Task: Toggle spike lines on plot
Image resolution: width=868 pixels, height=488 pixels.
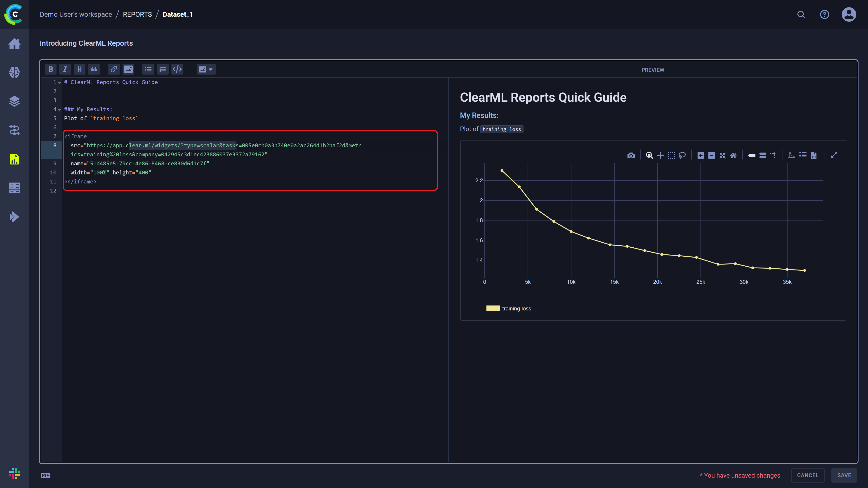Action: (x=773, y=155)
